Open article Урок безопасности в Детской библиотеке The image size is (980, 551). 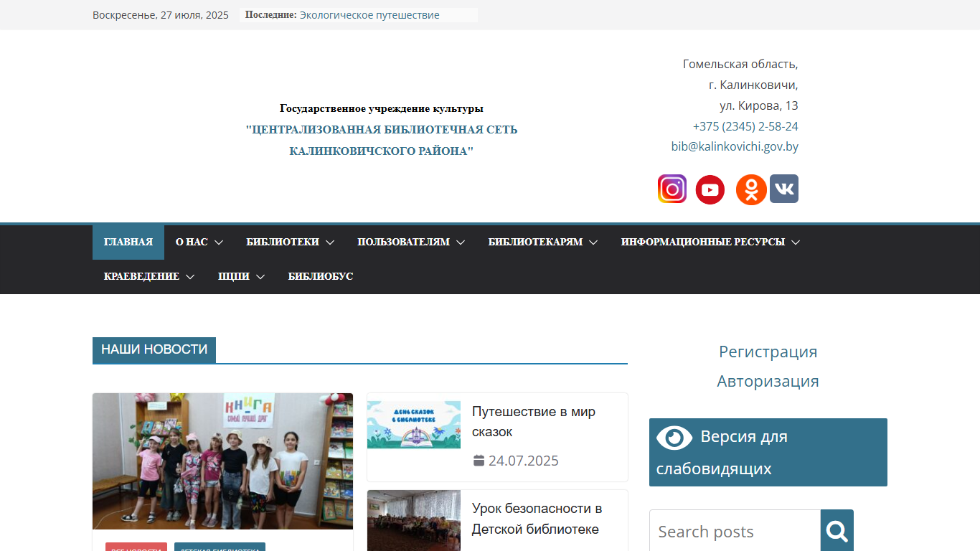[x=537, y=519]
